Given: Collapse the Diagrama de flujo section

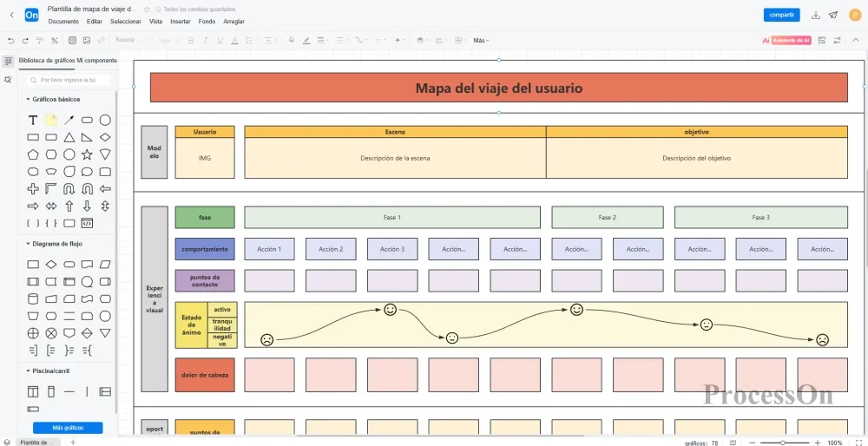Looking at the screenshot, I should (x=28, y=244).
